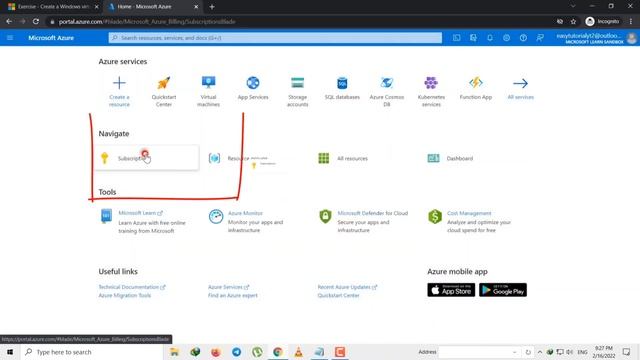Image resolution: width=640 pixels, height=360 pixels.
Task: Open directories and subscriptions filter icon
Action: 473,38
